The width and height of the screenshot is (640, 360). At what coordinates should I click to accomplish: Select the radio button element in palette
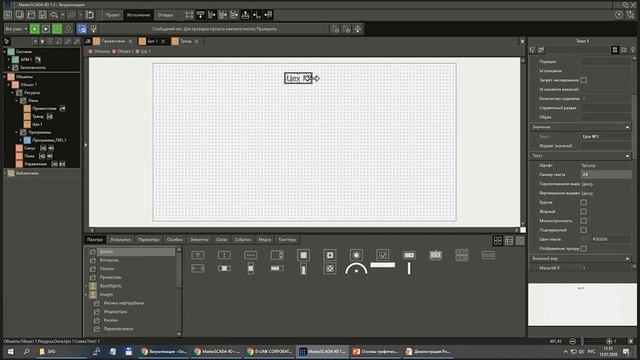[356, 255]
